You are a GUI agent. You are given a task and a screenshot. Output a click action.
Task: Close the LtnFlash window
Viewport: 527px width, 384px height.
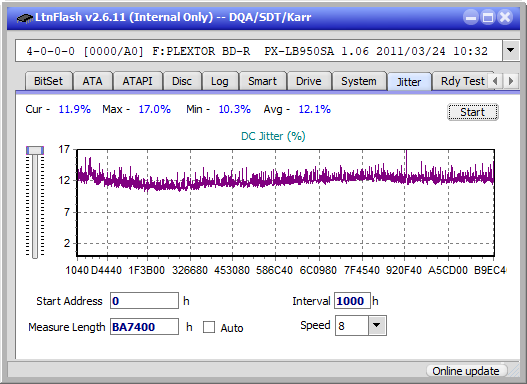point(505,17)
